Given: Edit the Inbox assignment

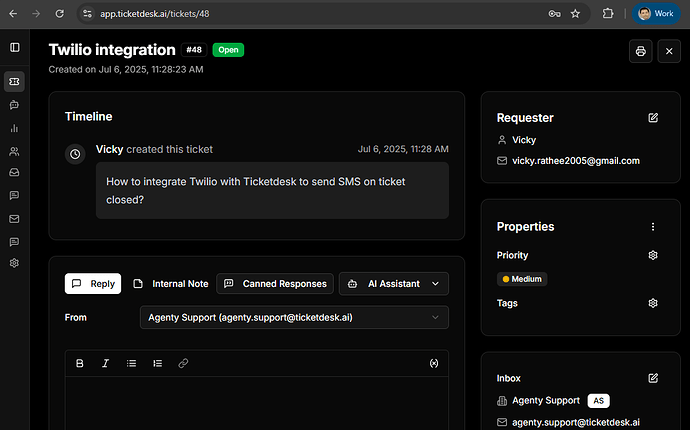Looking at the screenshot, I should 653,378.
